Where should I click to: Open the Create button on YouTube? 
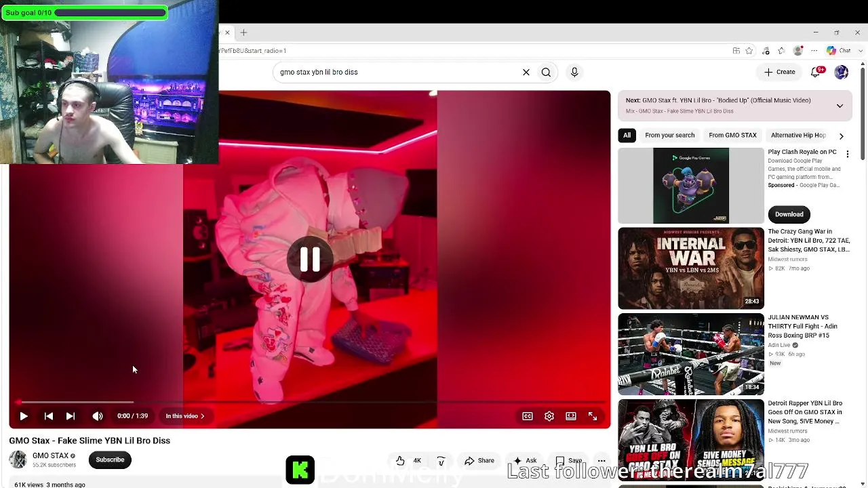click(780, 72)
